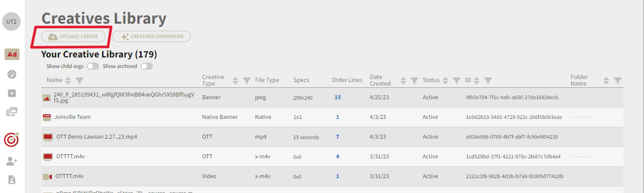This screenshot has width=644, height=193.
Task: Filter the Name column via funnel icon
Action: 79,80
